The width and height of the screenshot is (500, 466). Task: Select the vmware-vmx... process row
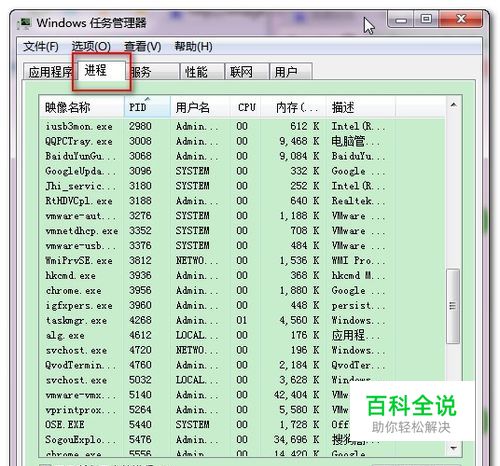242,395
